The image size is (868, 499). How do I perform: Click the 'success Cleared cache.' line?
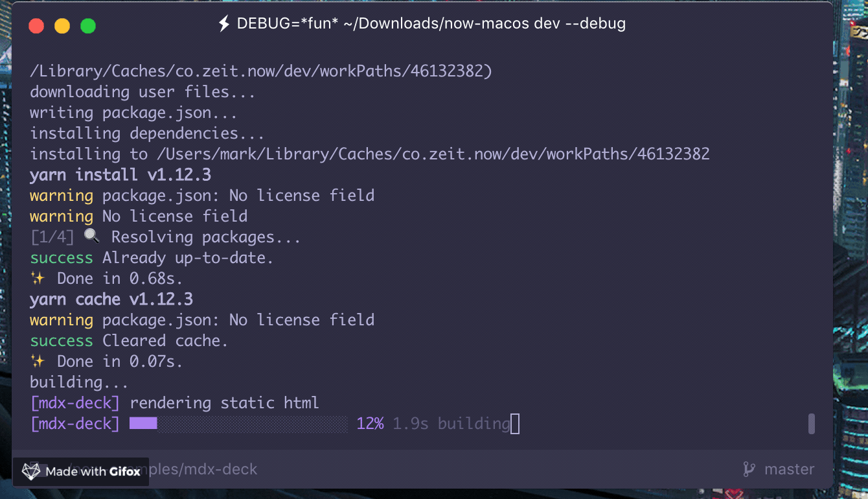pyautogui.click(x=129, y=341)
